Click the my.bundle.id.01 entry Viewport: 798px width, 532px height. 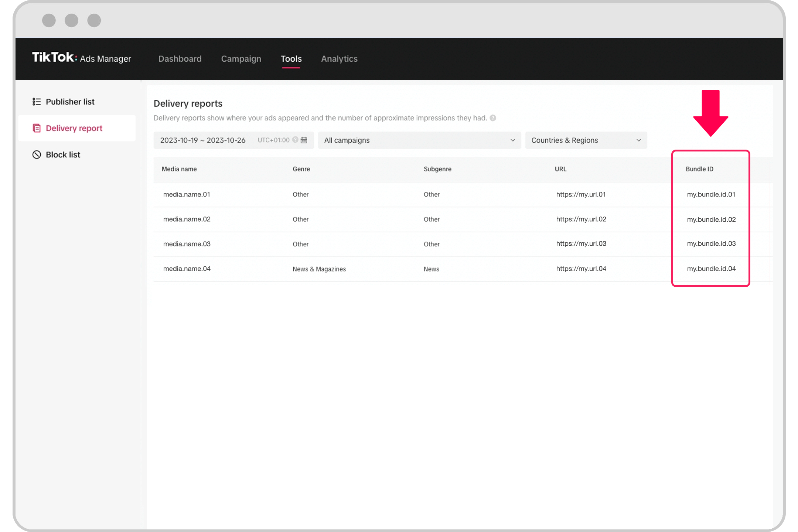tap(711, 194)
